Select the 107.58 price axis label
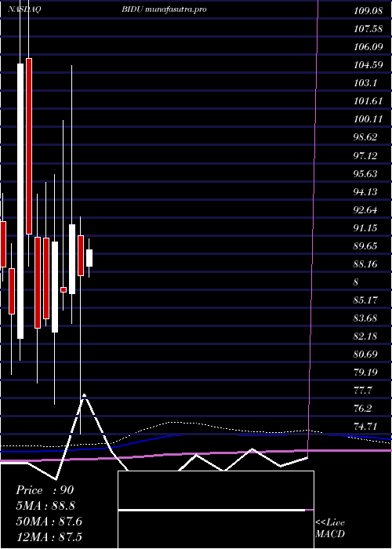 (x=368, y=29)
